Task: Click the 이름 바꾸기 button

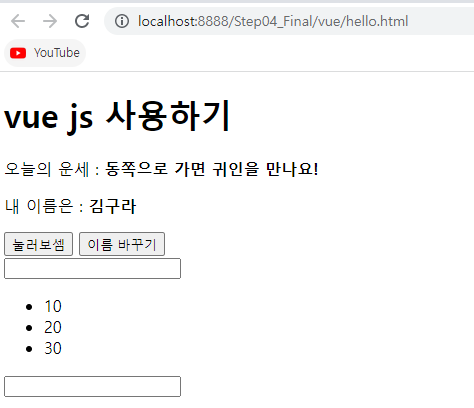Action: pos(122,244)
